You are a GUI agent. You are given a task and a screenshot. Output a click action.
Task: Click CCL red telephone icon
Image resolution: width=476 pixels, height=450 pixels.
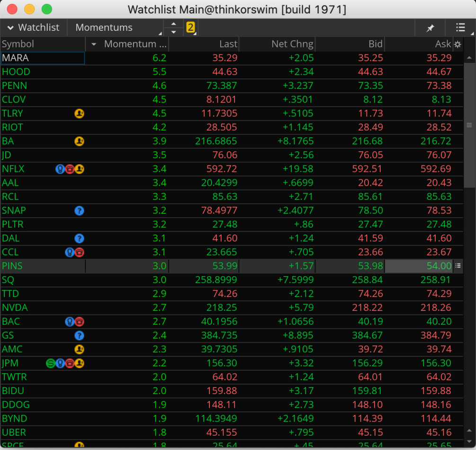79,252
